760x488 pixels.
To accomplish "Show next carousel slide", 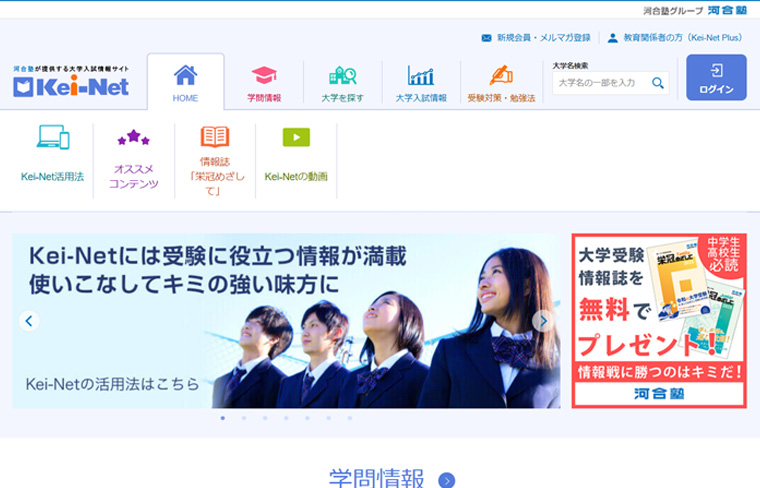I will pos(543,321).
